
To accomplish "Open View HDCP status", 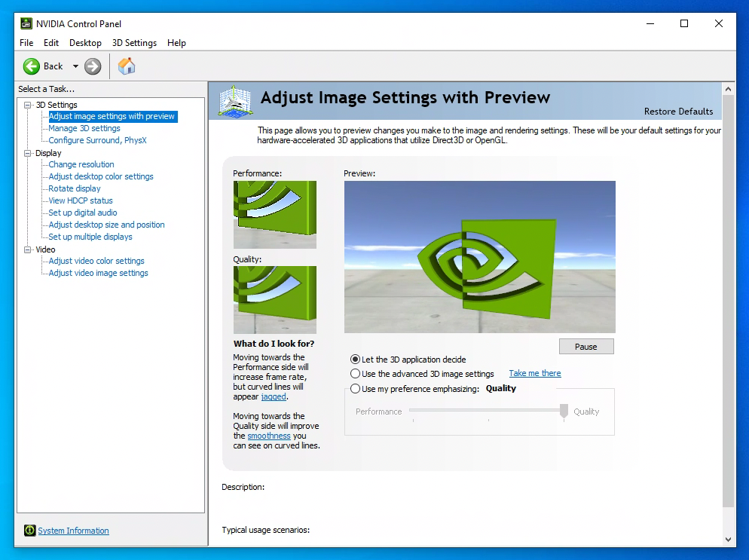I will [x=80, y=200].
